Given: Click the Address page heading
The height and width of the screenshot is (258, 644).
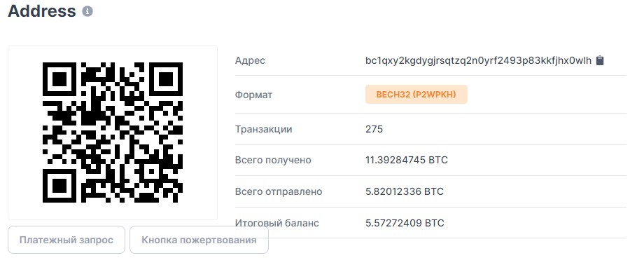Looking at the screenshot, I should (x=42, y=11).
